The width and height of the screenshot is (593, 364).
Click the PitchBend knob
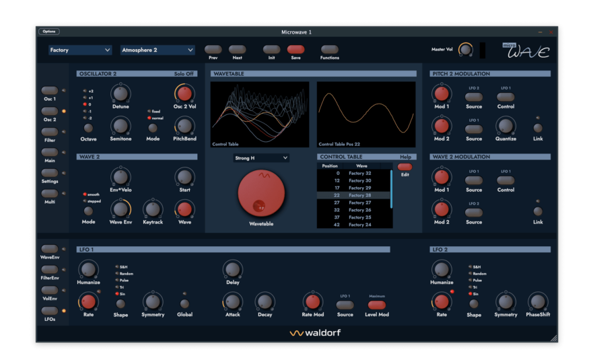[184, 126]
